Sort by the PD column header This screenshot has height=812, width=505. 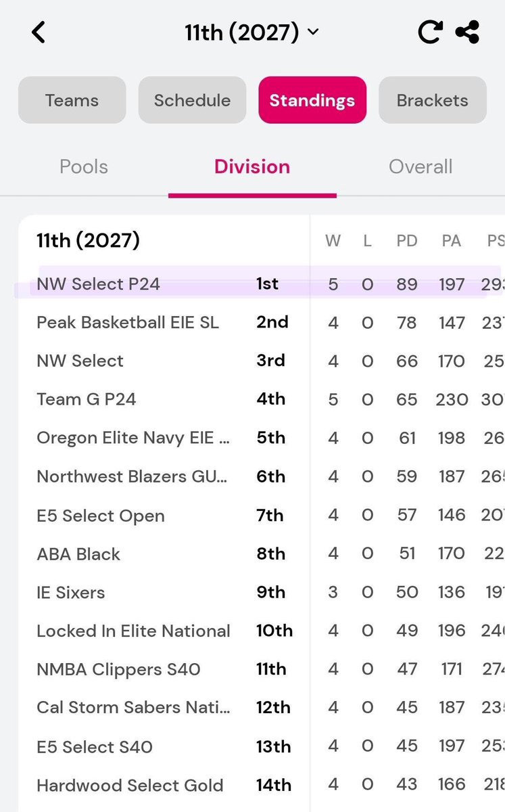[407, 241]
